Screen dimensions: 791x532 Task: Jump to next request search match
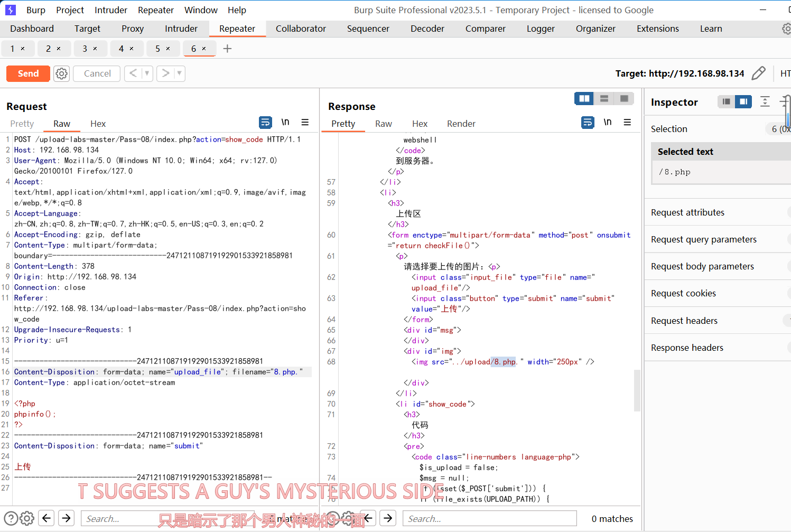67,518
